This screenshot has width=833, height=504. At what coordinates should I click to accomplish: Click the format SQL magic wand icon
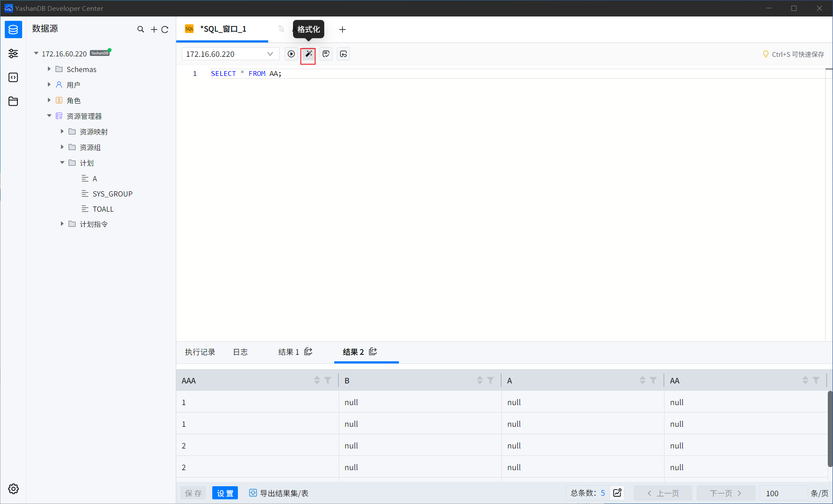coord(308,54)
